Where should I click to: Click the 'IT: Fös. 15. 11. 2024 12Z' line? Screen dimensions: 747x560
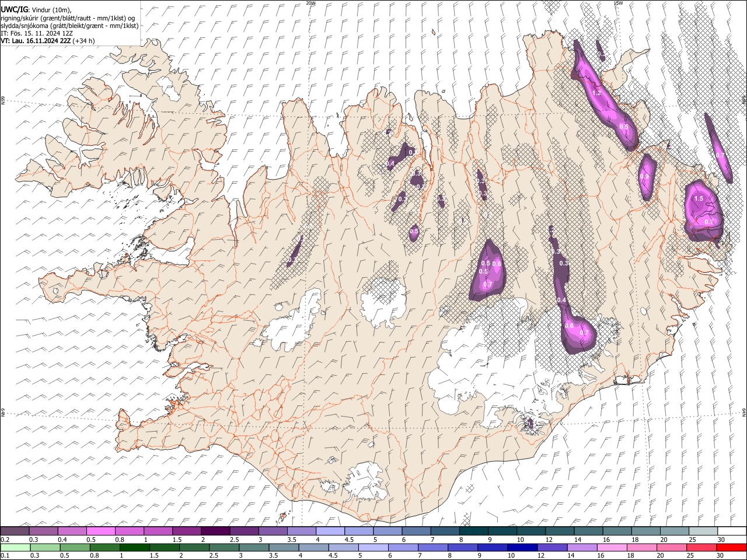37,33
